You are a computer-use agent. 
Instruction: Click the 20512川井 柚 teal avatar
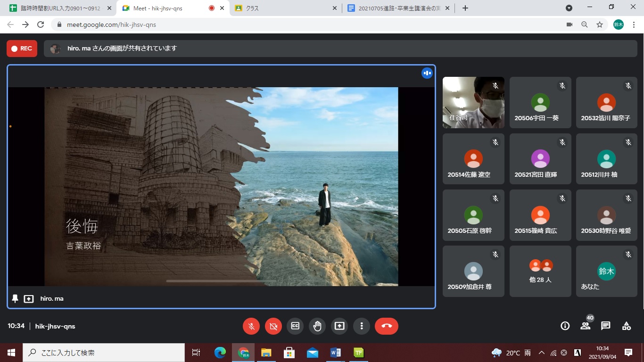tap(607, 159)
